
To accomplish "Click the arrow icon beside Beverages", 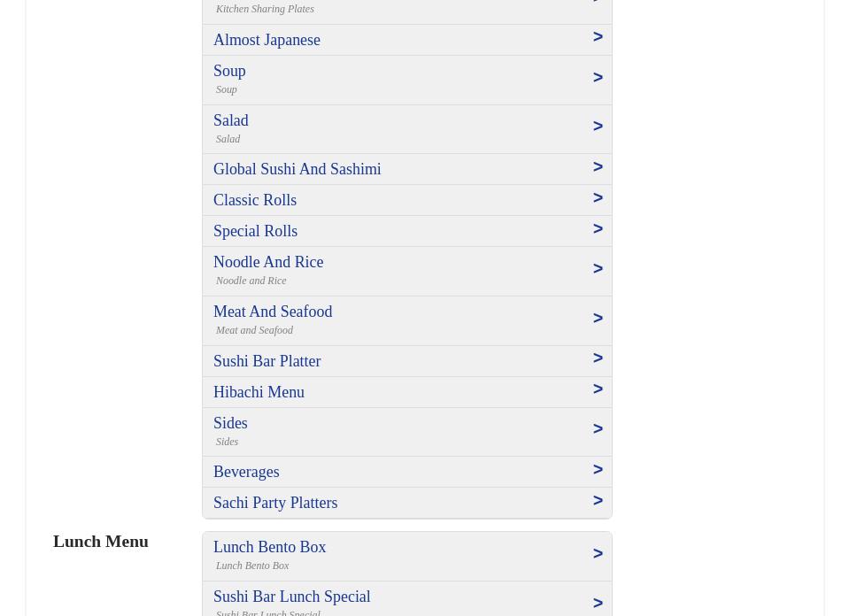I will coord(598,470).
